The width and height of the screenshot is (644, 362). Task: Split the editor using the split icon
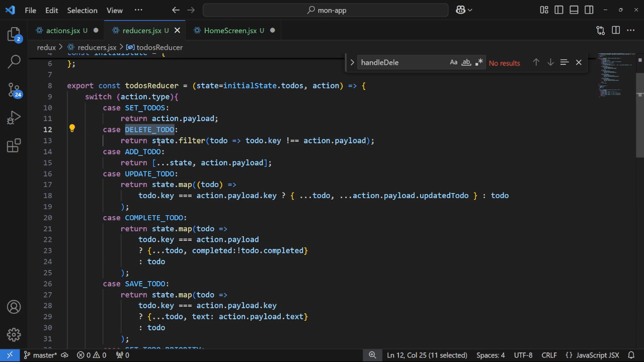[x=616, y=30]
